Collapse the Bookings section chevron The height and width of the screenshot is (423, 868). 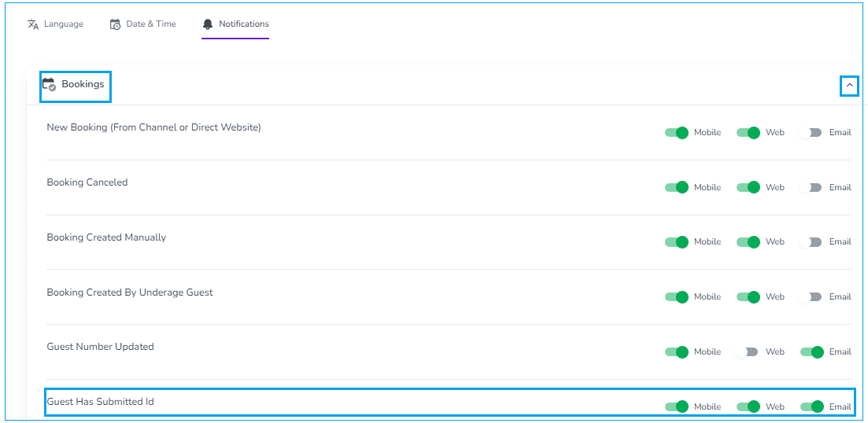(850, 85)
